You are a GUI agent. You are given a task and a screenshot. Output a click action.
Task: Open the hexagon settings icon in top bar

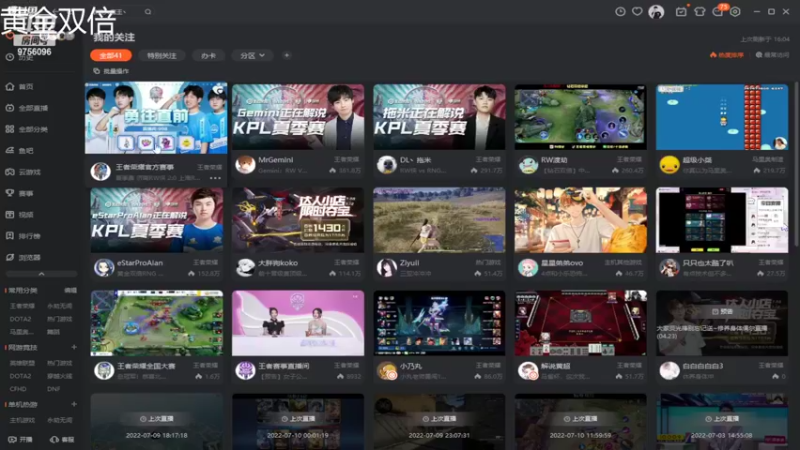(735, 11)
